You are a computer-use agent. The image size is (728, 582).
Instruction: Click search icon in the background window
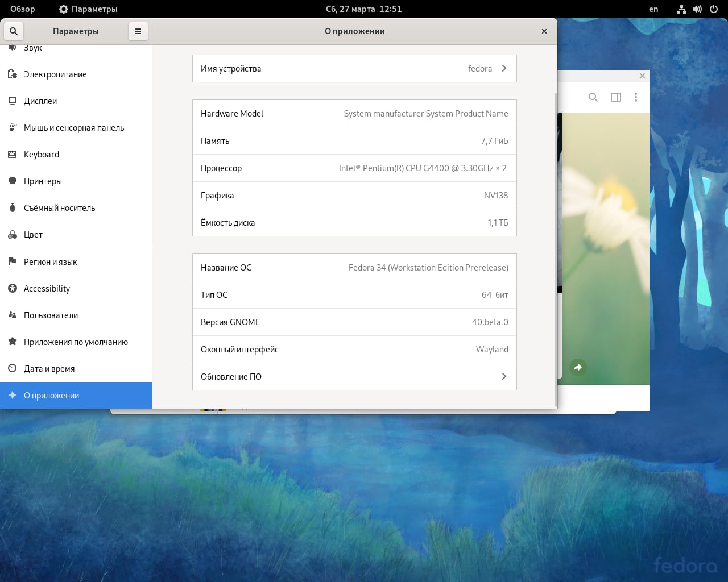pos(593,97)
